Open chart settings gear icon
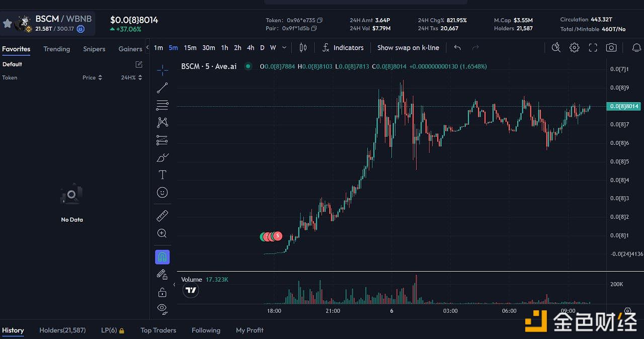Image resolution: width=644 pixels, height=339 pixels. (x=574, y=48)
